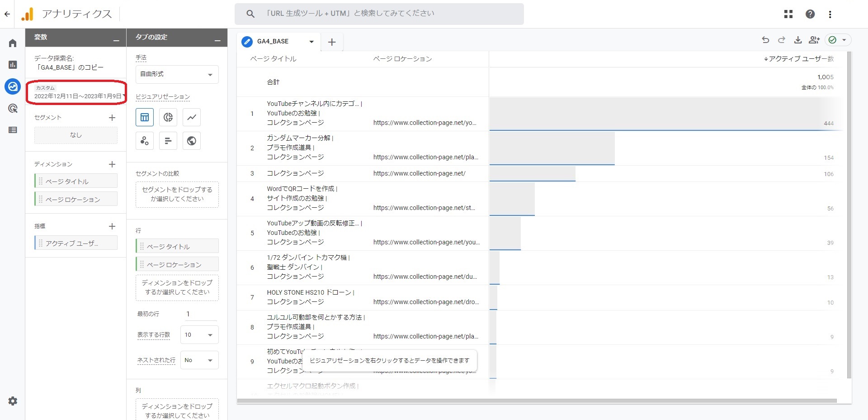Open Google apps grid icon
868x420 pixels.
coord(788,14)
